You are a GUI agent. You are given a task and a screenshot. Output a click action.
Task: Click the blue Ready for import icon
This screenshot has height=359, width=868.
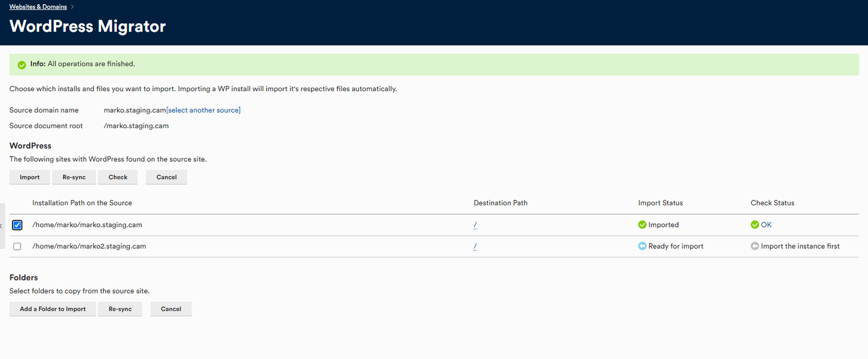642,246
